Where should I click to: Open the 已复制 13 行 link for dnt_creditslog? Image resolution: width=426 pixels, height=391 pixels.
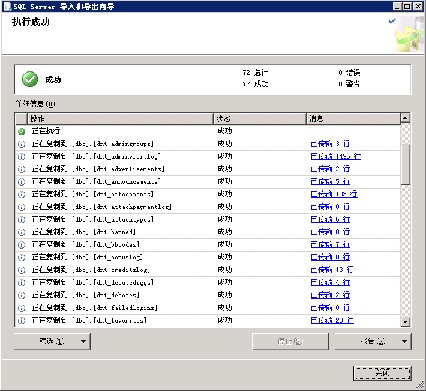coord(332,270)
